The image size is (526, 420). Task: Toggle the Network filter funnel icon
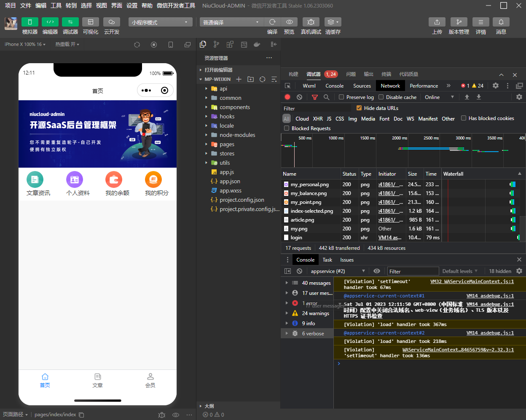(314, 97)
